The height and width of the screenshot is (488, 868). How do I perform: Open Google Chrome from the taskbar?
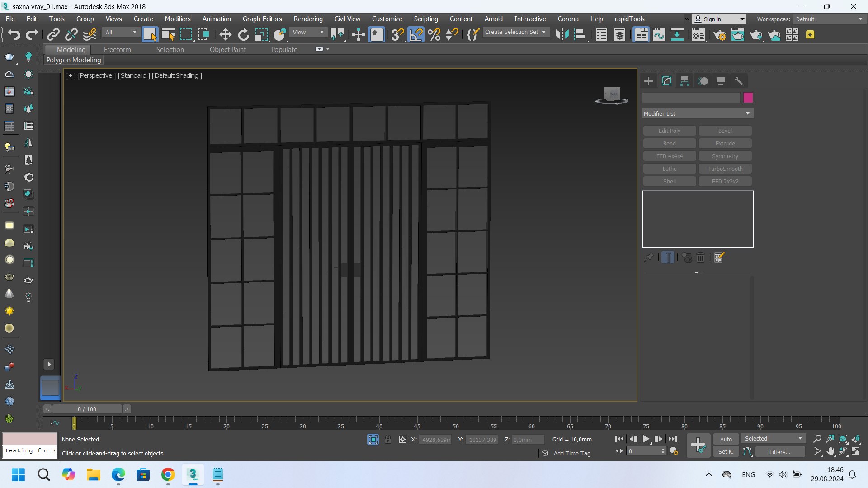[x=168, y=474]
